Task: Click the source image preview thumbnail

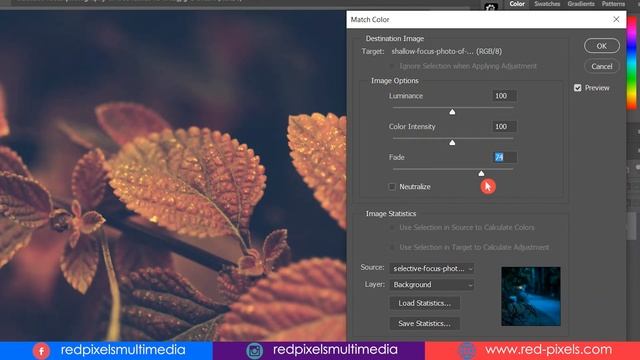Action: pyautogui.click(x=531, y=296)
